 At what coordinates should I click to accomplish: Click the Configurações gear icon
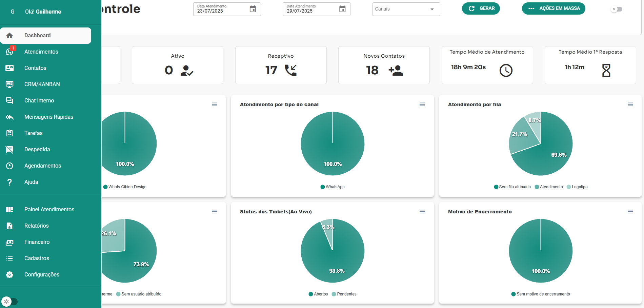click(x=9, y=275)
